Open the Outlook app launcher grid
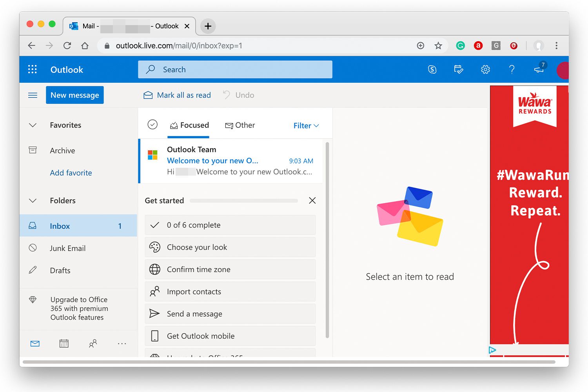Screen dimensions: 588x392 coord(33,69)
